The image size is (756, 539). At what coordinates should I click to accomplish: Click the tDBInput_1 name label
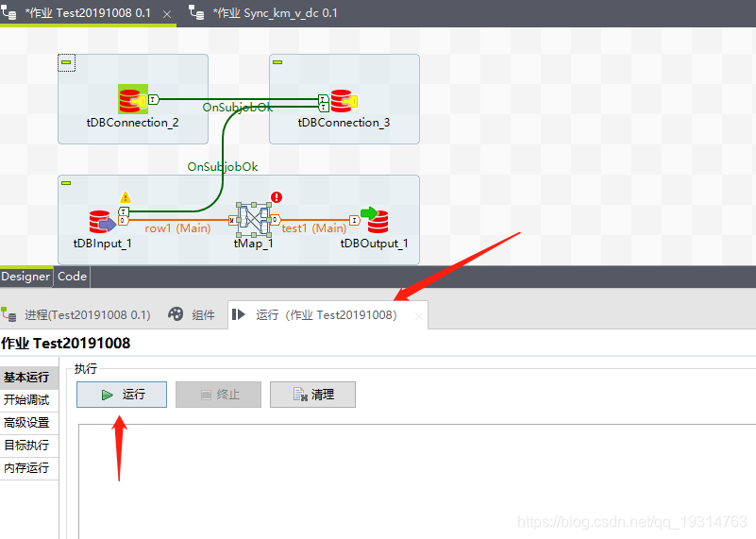coord(102,244)
